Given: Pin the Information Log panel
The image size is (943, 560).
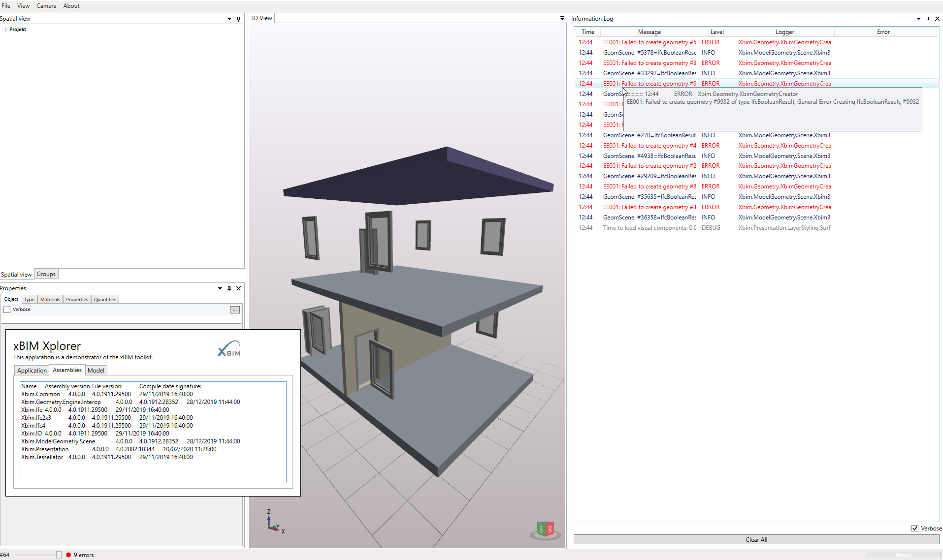Looking at the screenshot, I should tap(928, 19).
